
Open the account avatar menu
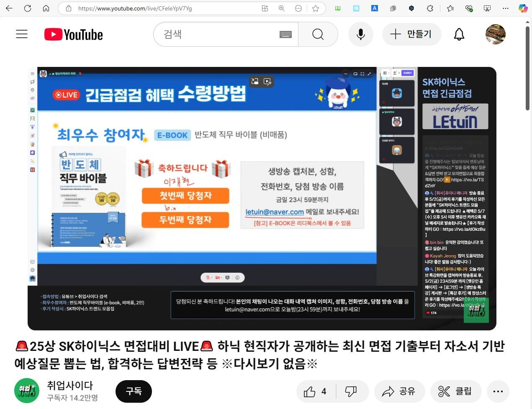(x=495, y=34)
